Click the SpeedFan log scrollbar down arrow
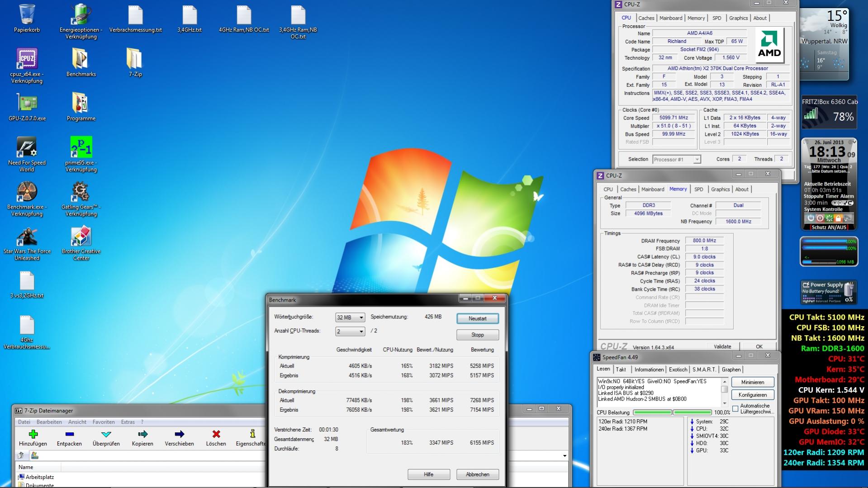Screen dimensions: 868x488 pyautogui.click(x=724, y=403)
